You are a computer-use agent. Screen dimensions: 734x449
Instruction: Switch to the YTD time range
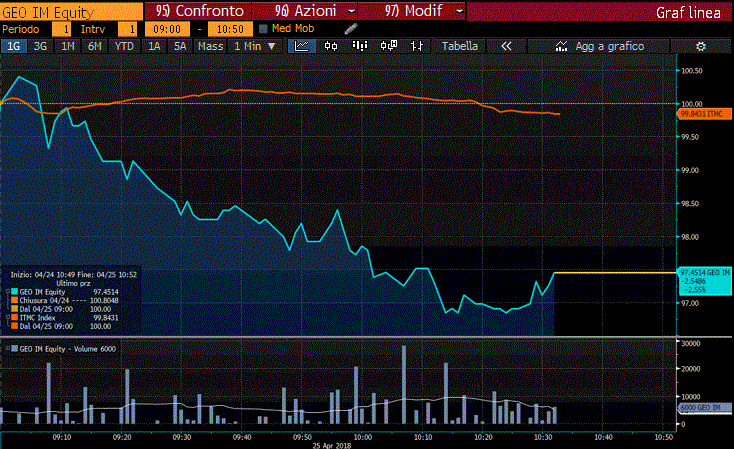(x=124, y=46)
